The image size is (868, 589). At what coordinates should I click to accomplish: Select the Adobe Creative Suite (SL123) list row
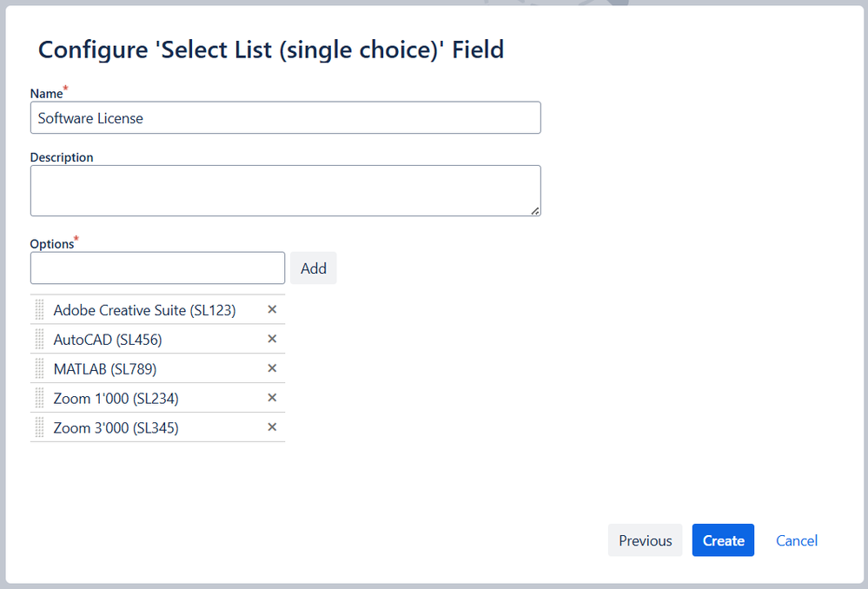click(144, 310)
